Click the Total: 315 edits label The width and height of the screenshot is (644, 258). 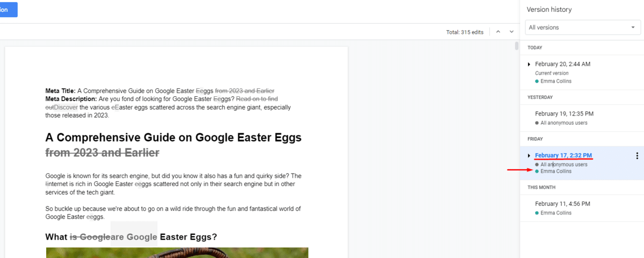point(465,32)
